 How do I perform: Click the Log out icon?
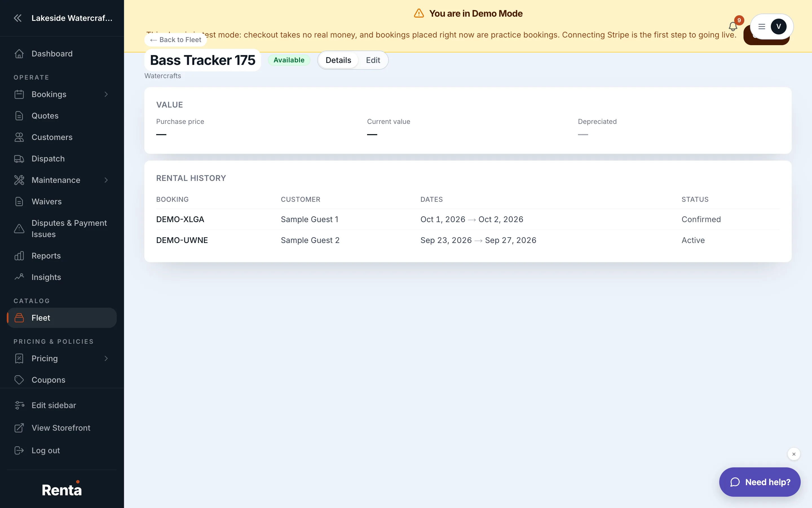coord(19,450)
